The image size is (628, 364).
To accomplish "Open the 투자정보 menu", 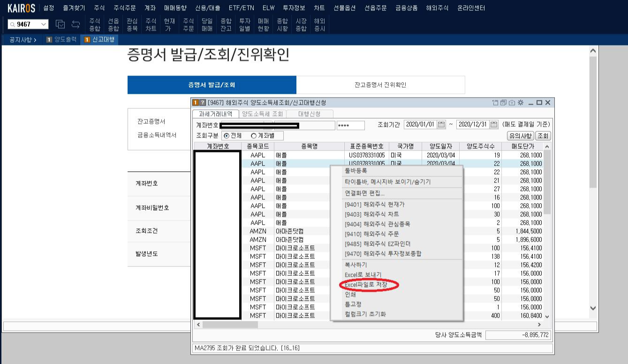I will [x=294, y=8].
